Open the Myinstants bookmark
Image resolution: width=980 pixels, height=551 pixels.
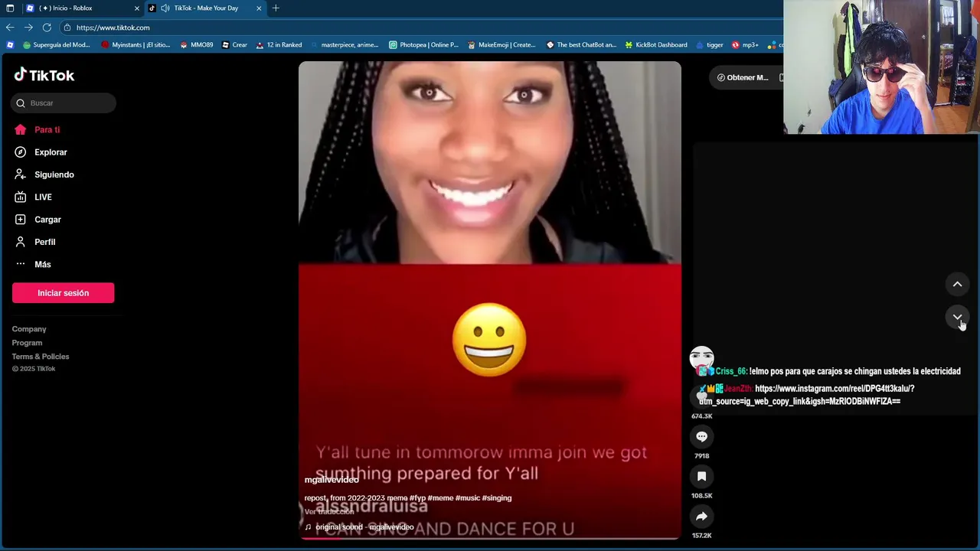136,45
